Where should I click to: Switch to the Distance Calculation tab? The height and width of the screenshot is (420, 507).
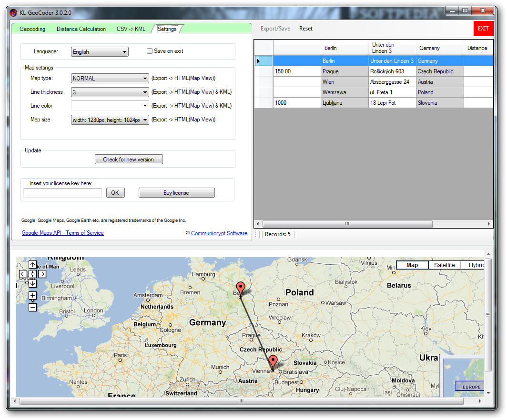(81, 29)
